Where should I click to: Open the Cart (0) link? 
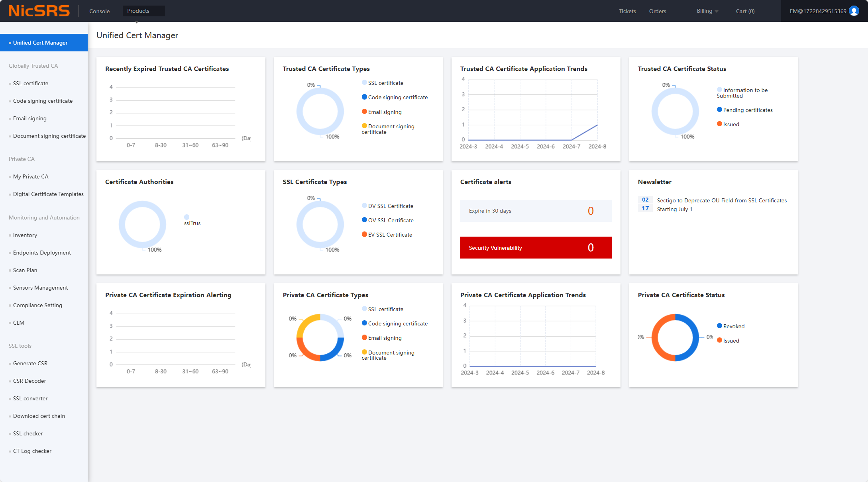point(745,11)
